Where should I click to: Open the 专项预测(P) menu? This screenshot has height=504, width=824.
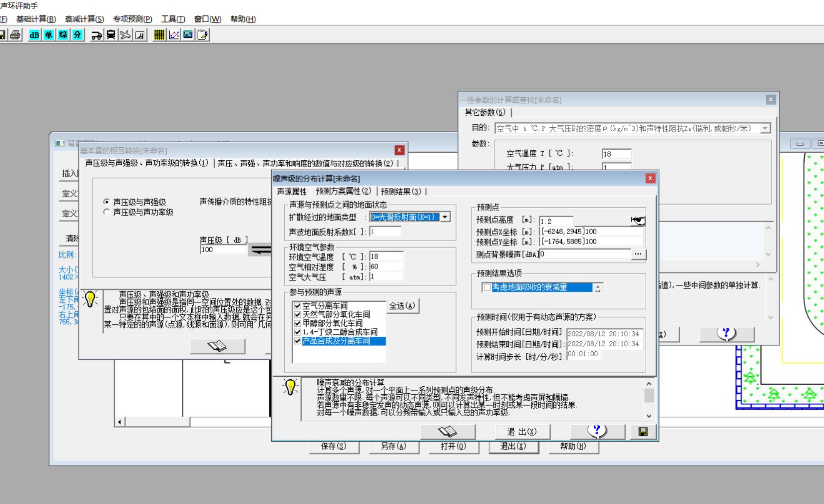point(132,19)
